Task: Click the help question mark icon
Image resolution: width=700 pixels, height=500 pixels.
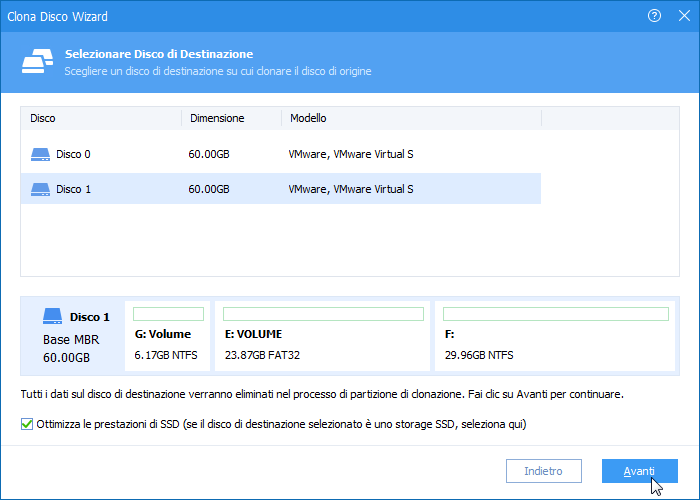Action: point(654,16)
